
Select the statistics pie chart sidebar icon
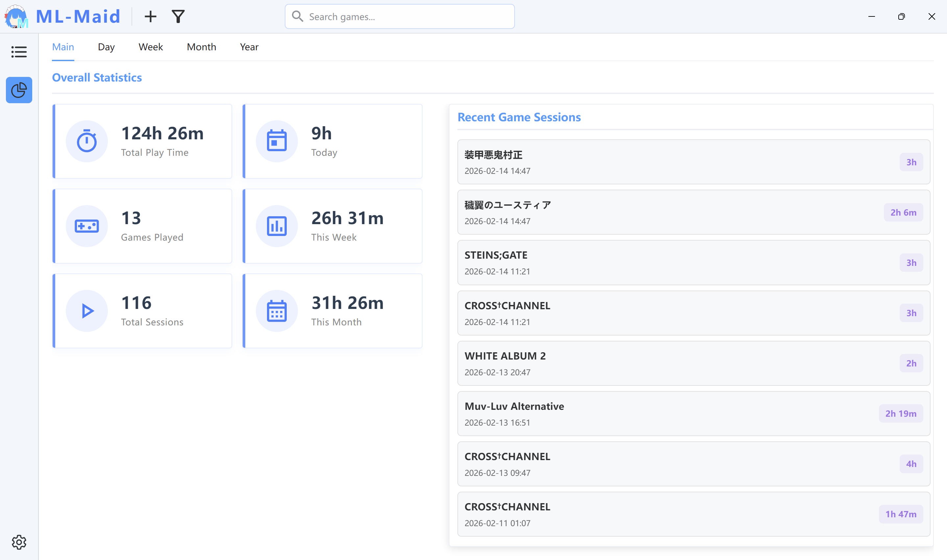(19, 90)
